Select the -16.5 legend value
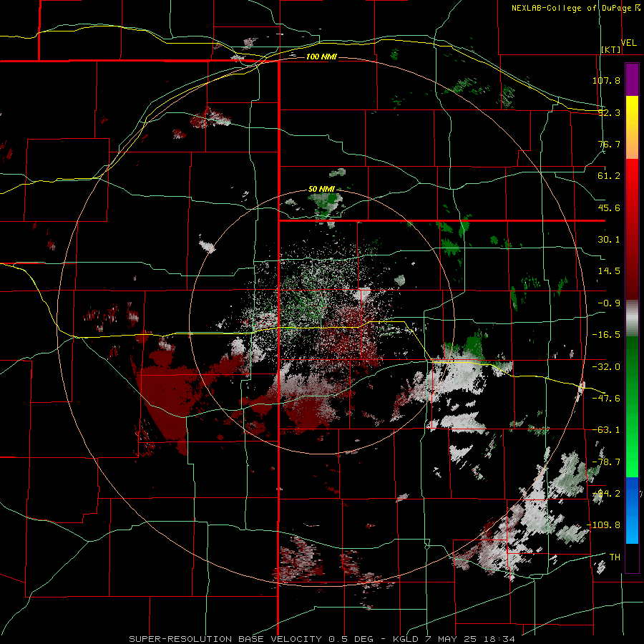The height and width of the screenshot is (644, 644). point(606,335)
